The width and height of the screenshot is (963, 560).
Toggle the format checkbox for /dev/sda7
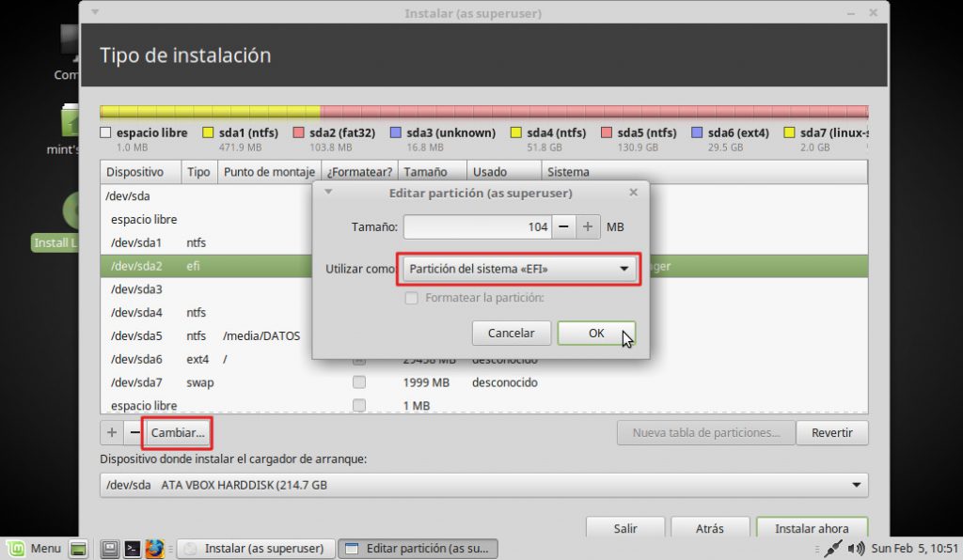click(359, 382)
